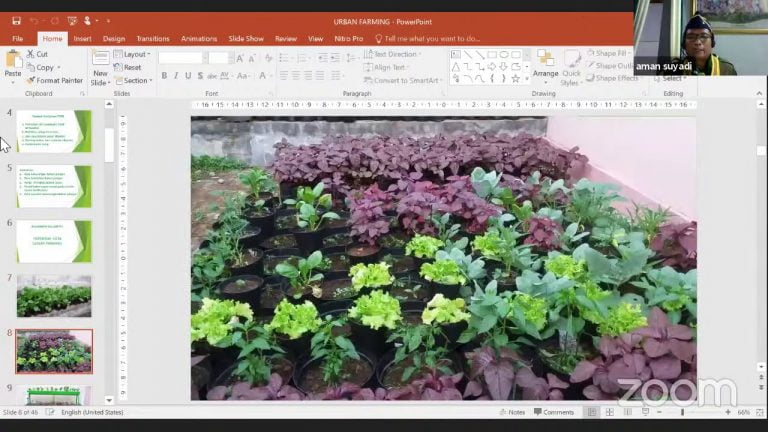Select the highlighted slide 8 thumbnail

[x=54, y=351]
